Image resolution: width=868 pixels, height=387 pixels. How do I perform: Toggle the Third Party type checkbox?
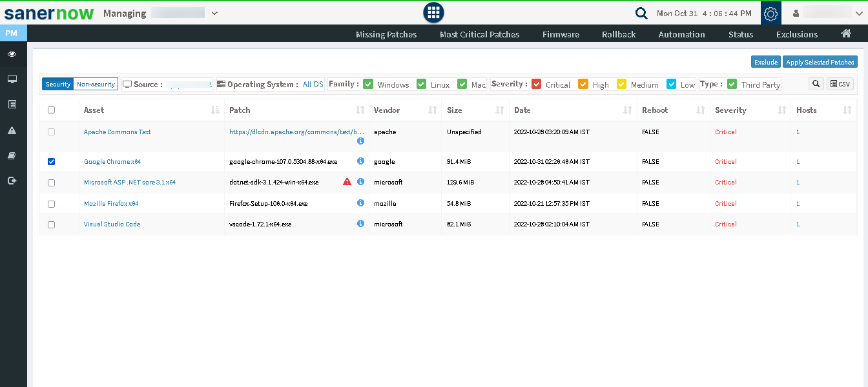pos(732,84)
